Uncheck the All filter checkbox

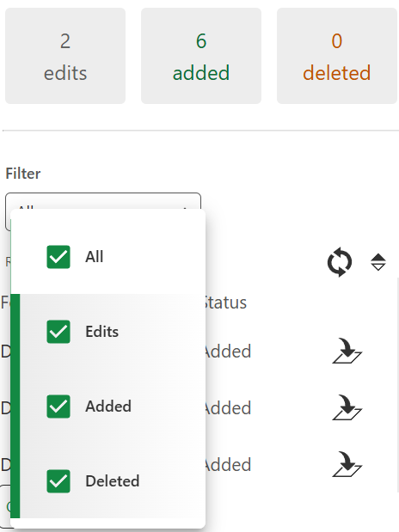point(58,257)
